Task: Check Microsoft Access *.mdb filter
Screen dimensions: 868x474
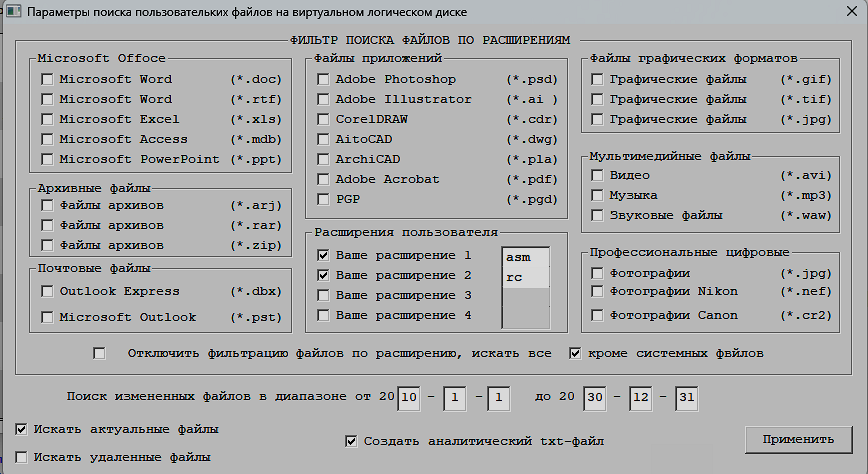Action: [48, 139]
